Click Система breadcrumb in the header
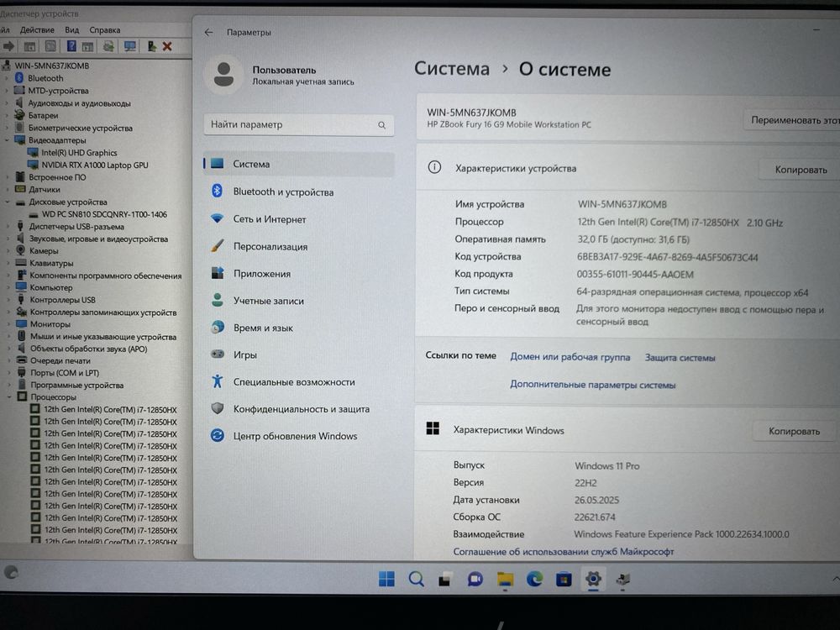Image resolution: width=840 pixels, height=630 pixels. click(x=452, y=69)
